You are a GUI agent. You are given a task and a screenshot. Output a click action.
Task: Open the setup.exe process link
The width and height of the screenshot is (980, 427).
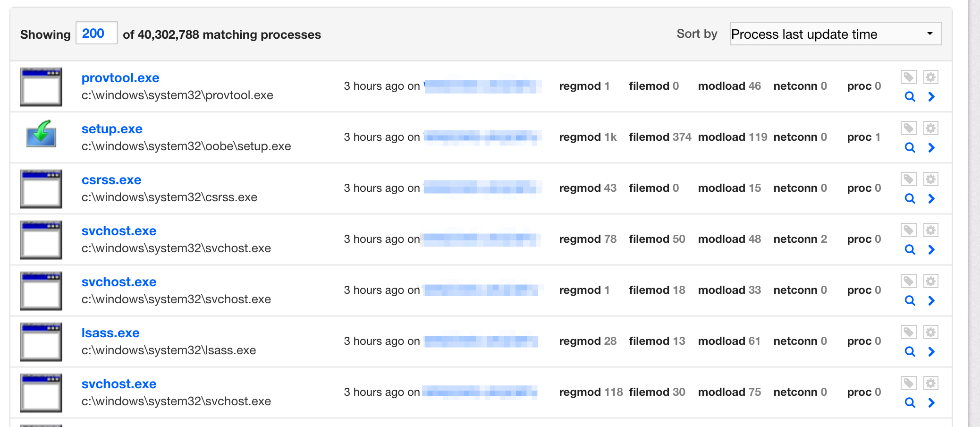point(112,129)
